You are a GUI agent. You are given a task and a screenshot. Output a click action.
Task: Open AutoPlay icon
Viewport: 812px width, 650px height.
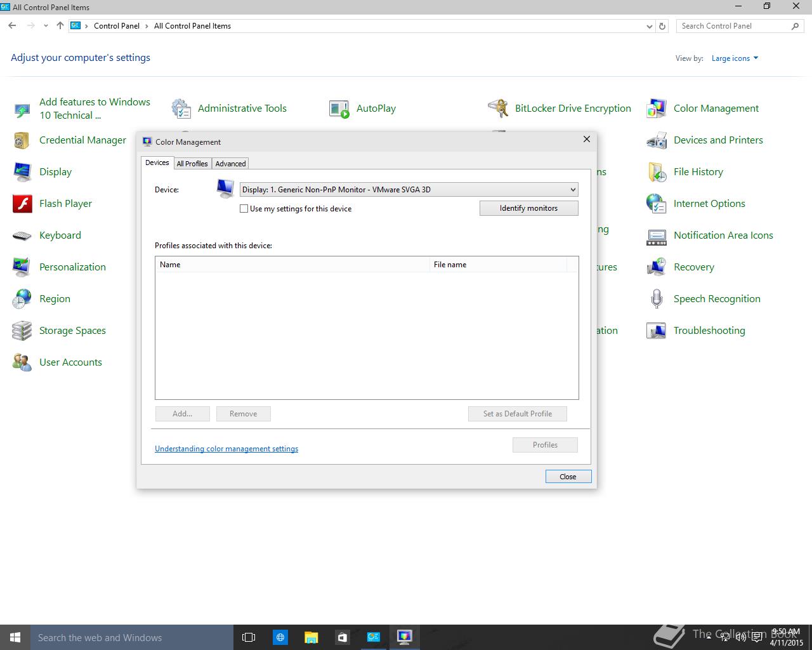click(339, 109)
